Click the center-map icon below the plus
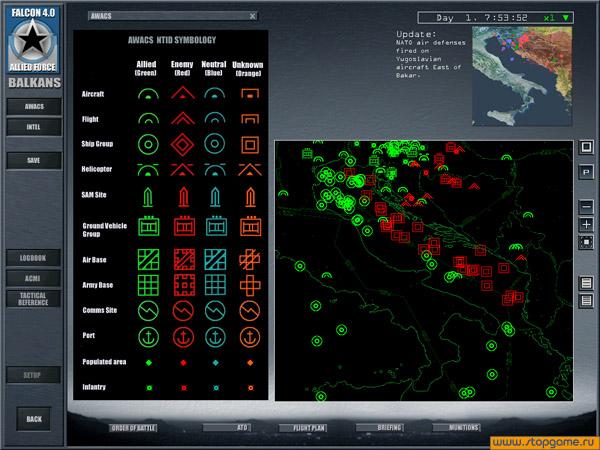The width and height of the screenshot is (600, 450). [586, 242]
